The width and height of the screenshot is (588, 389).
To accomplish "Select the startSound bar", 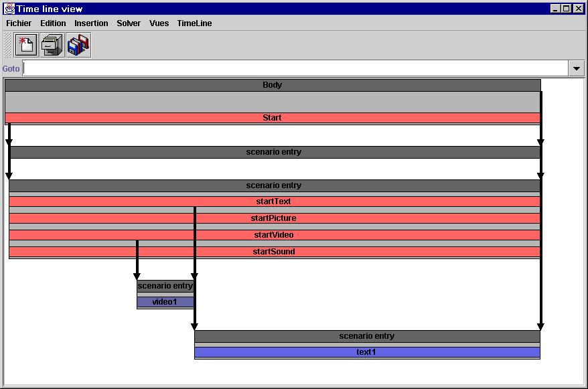I will point(275,252).
